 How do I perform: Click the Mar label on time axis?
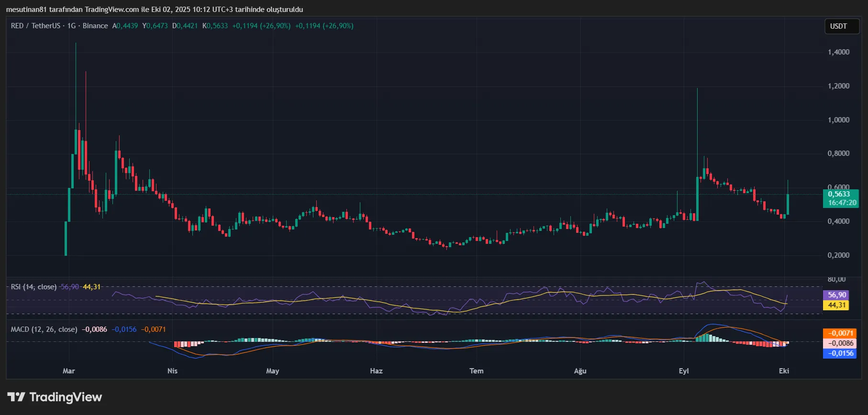coord(69,371)
